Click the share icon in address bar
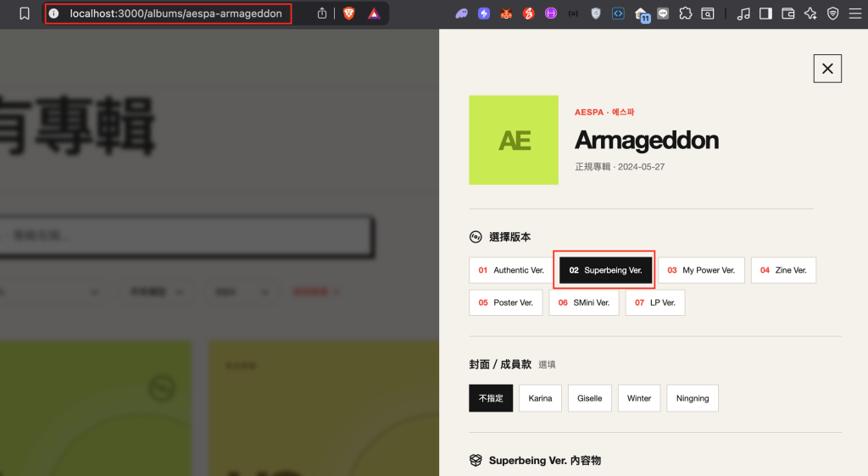The width and height of the screenshot is (868, 476). [322, 14]
